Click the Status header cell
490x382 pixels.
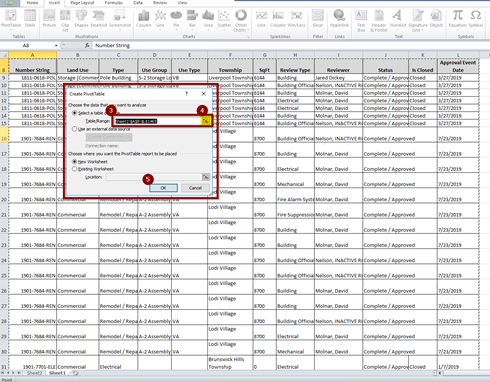tap(385, 66)
